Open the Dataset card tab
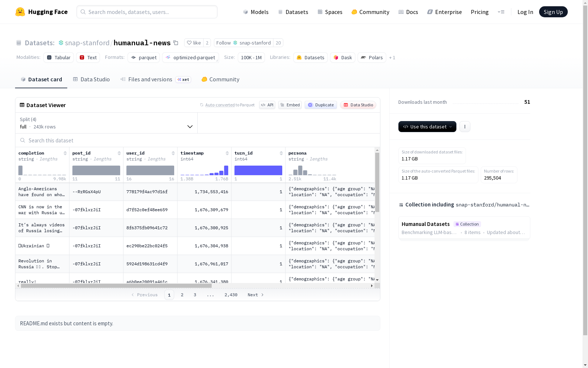Screen dimensions: 588x368 41,79
